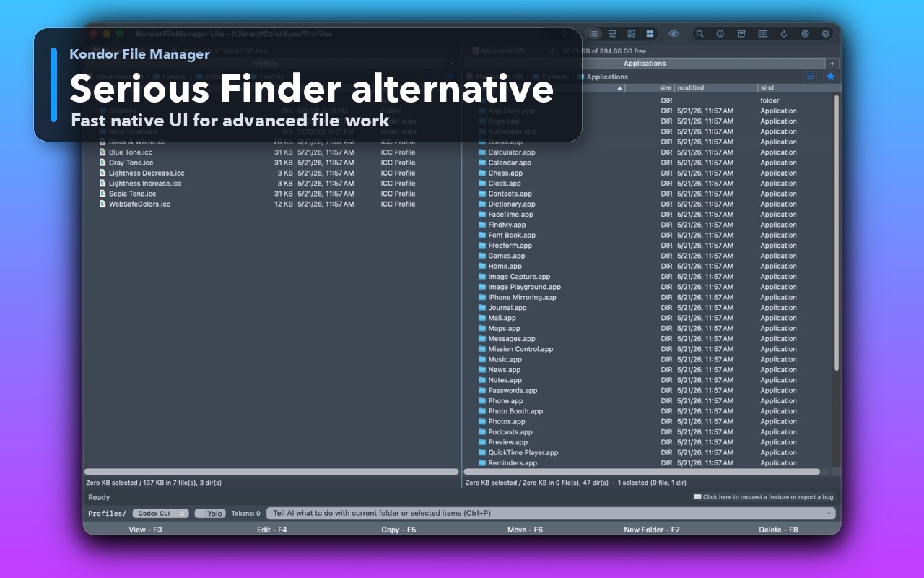Open the preview panel icon
Viewport: 924px width, 578px height.
(762, 34)
